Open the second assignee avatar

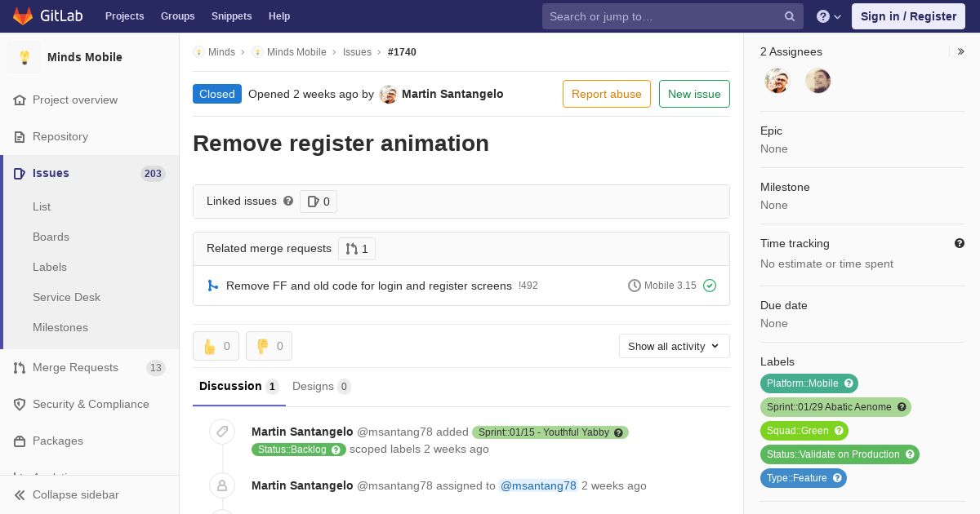coord(817,81)
